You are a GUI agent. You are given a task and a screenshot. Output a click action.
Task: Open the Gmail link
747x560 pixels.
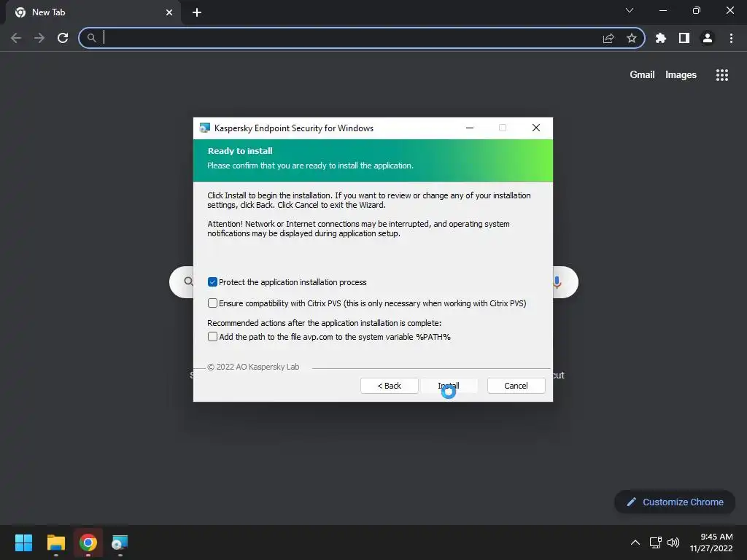(x=642, y=75)
